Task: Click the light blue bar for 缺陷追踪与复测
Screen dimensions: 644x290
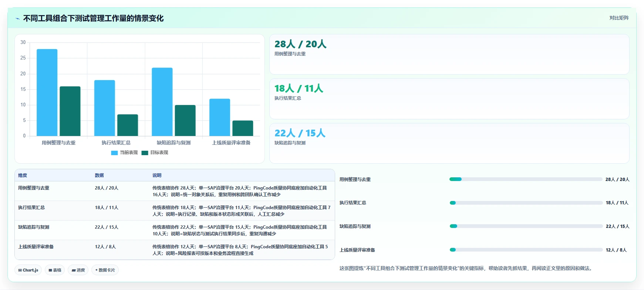Action: tap(162, 102)
